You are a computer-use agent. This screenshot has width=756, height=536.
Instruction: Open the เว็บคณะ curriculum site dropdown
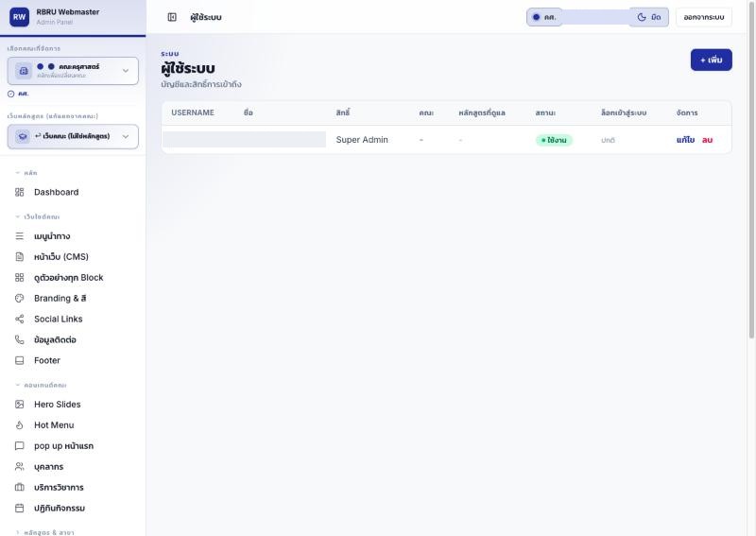73,136
